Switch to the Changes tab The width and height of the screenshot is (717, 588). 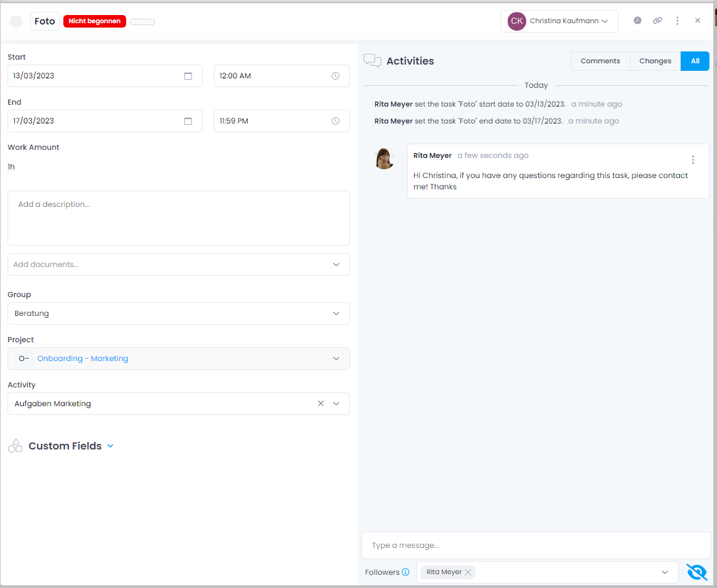coord(656,61)
